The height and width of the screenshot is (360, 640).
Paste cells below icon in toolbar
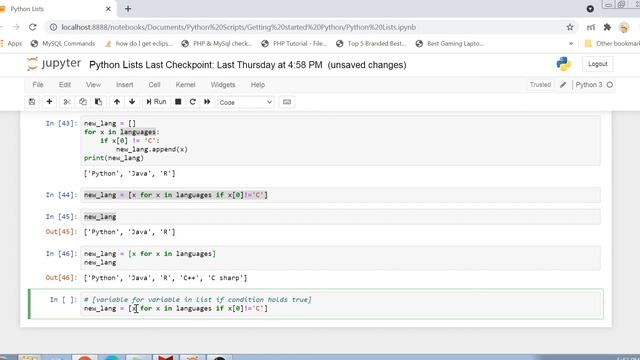[x=98, y=102]
